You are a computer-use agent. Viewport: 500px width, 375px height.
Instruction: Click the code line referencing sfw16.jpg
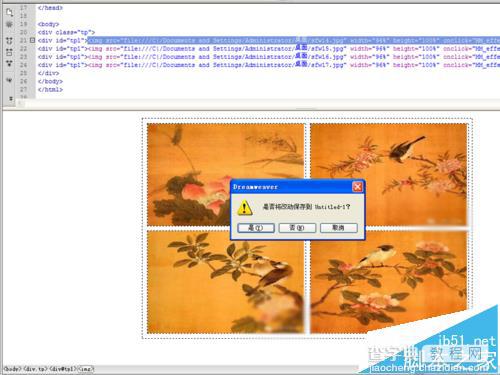tap(269, 57)
